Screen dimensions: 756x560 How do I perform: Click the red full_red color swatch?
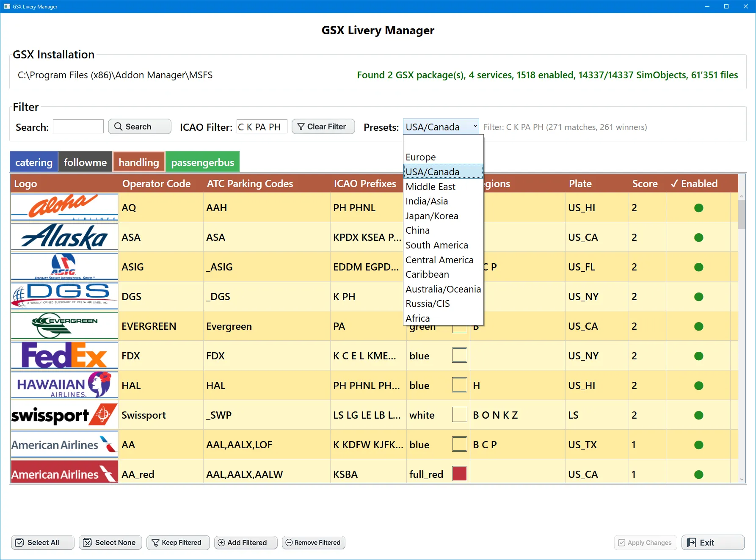[x=459, y=474]
